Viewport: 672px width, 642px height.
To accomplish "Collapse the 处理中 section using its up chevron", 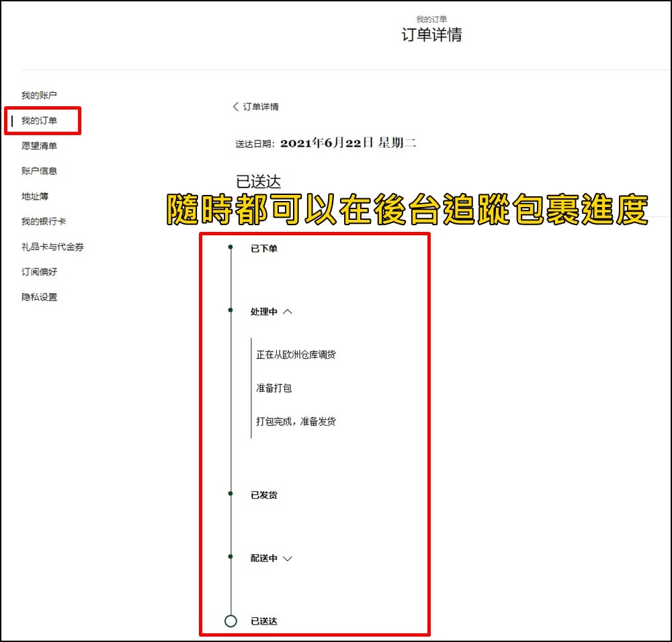I will coord(288,312).
